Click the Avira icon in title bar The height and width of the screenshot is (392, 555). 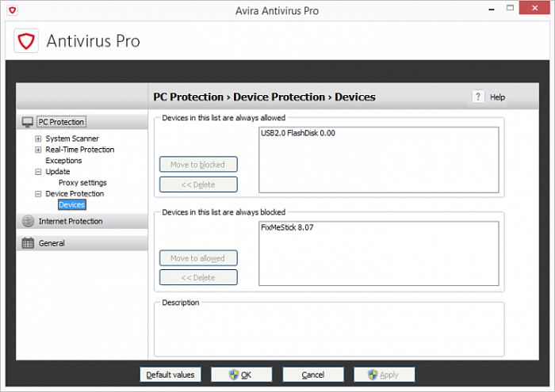click(9, 10)
